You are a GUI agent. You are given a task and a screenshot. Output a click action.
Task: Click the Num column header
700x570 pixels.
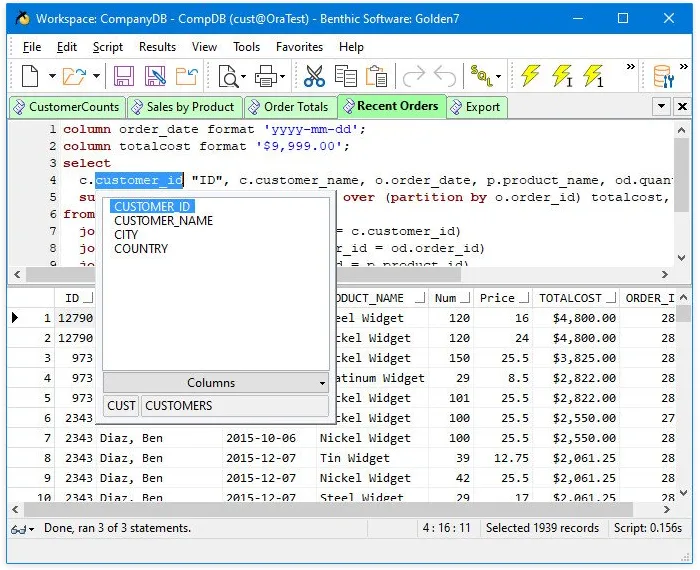tap(451, 298)
